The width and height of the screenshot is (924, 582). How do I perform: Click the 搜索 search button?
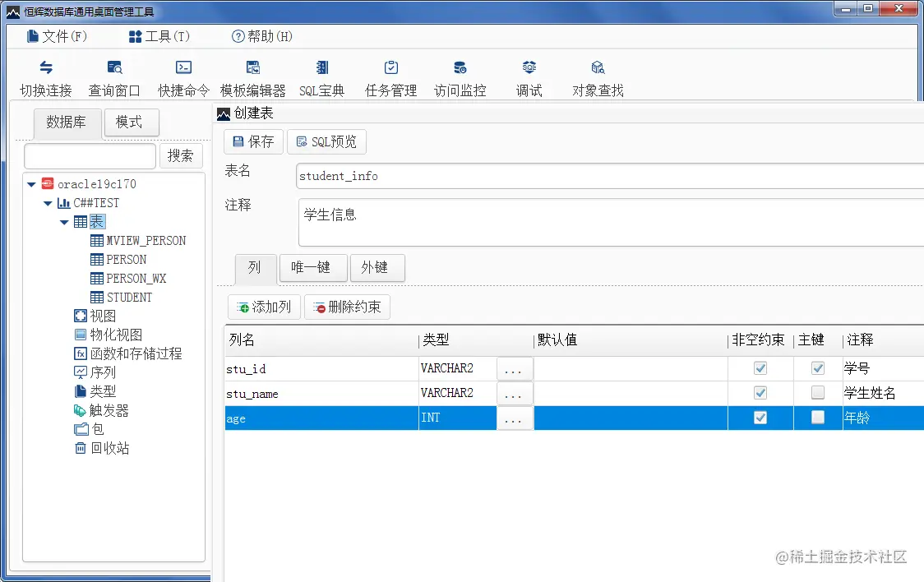(x=181, y=155)
